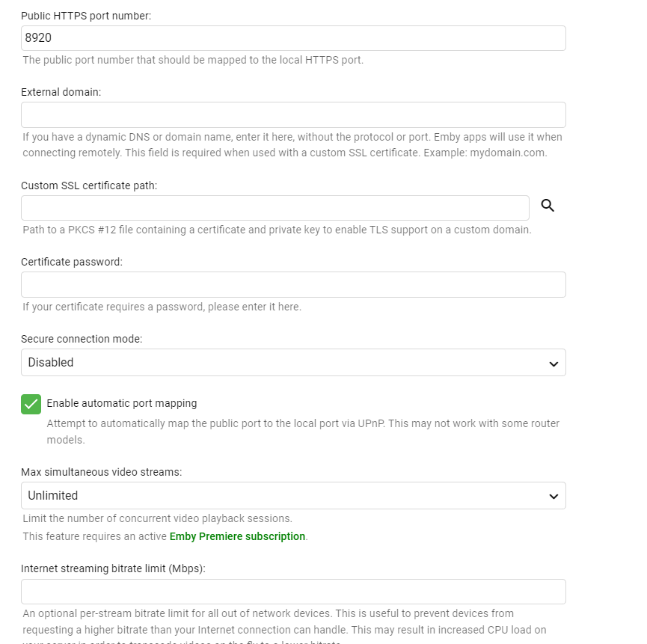This screenshot has width=647, height=644.
Task: Click the "Public HTTPS port number:" label
Action: pyautogui.click(x=86, y=16)
